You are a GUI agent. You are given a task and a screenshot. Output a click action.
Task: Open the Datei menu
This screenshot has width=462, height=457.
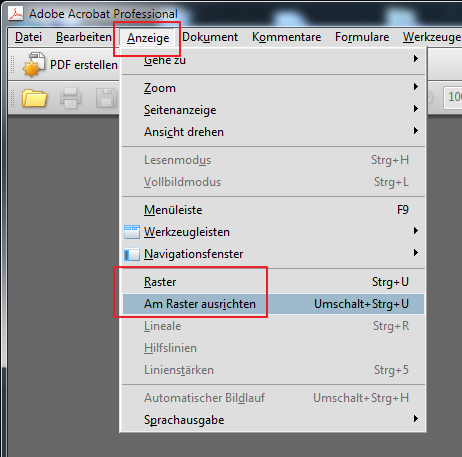point(28,37)
